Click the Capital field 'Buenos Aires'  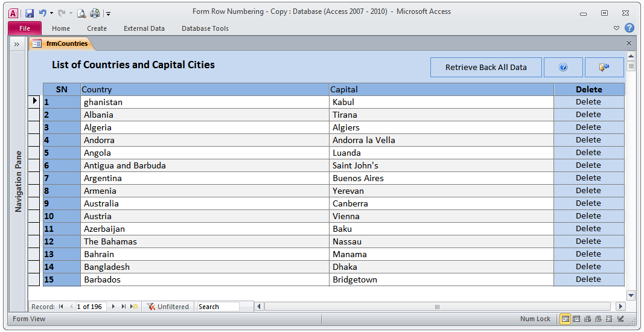coord(442,178)
